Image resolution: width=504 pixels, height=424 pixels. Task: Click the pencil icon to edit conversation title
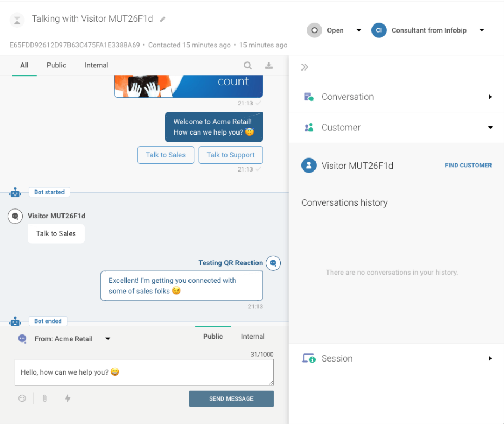162,20
